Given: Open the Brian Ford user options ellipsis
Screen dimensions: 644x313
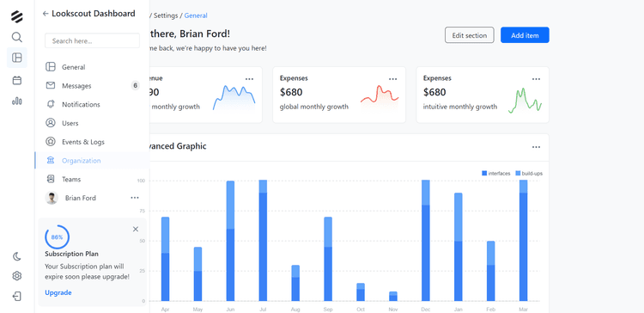Looking at the screenshot, I should pos(135,198).
